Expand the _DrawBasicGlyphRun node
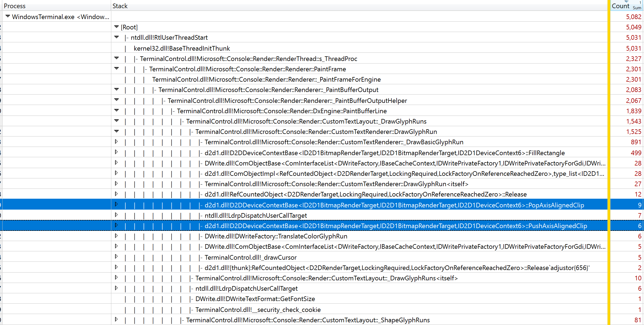The width and height of the screenshot is (644, 325). (116, 142)
